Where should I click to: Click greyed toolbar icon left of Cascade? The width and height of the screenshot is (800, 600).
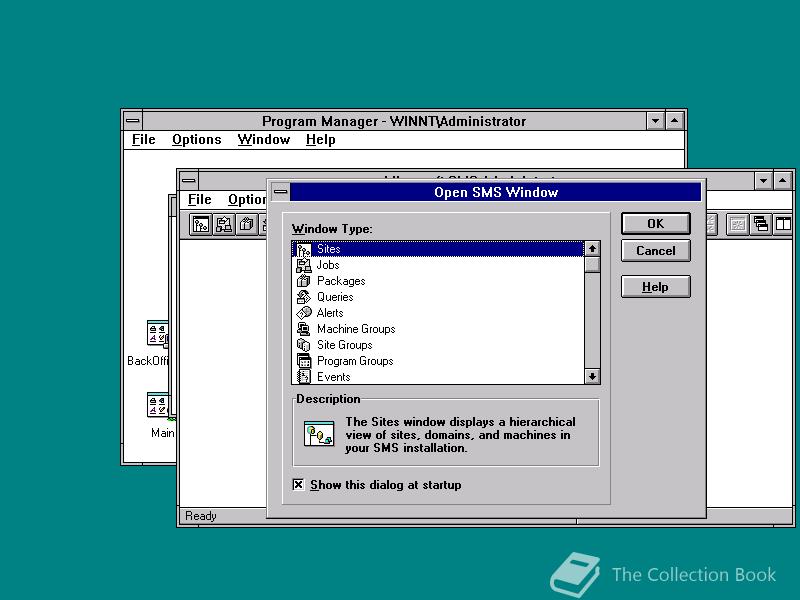tap(738, 224)
